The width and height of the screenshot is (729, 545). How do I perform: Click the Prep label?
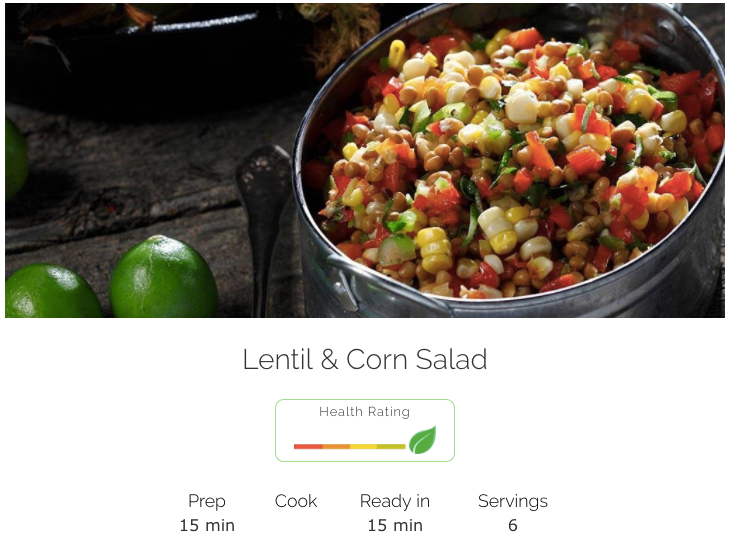point(207,501)
